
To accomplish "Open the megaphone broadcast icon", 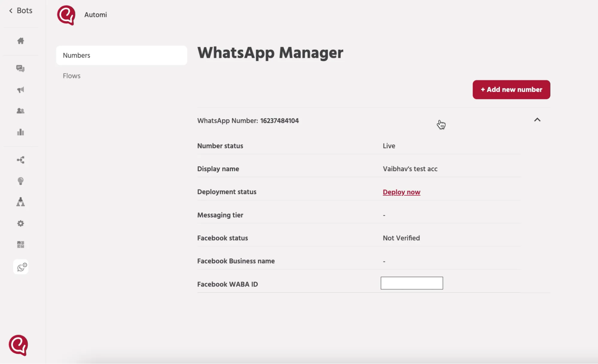I will point(21,90).
